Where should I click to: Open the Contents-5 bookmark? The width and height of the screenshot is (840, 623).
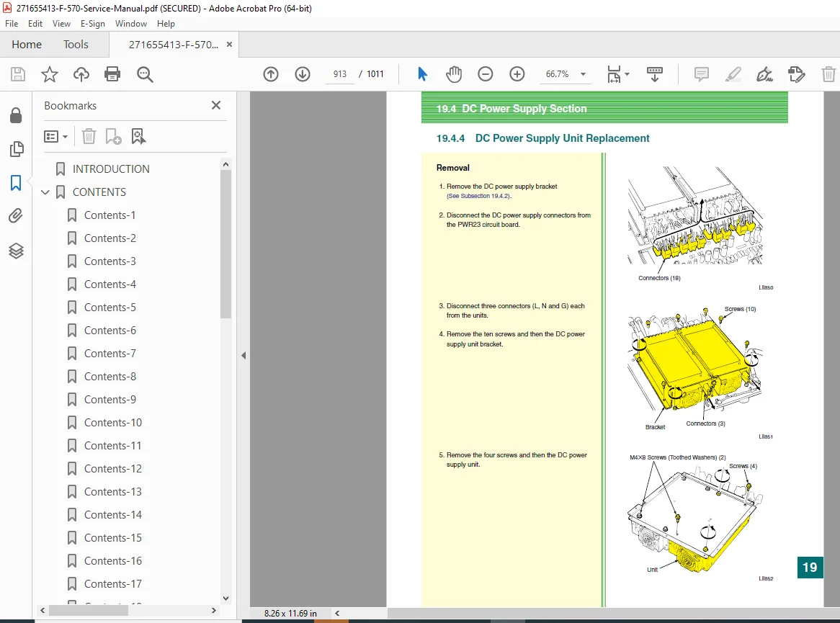click(110, 307)
